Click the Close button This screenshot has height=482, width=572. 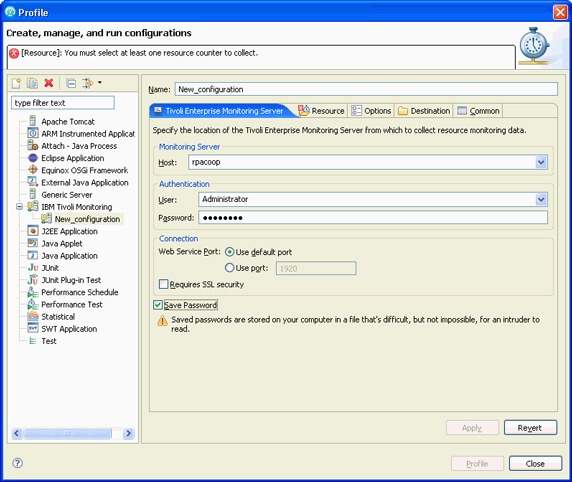pyautogui.click(x=535, y=463)
